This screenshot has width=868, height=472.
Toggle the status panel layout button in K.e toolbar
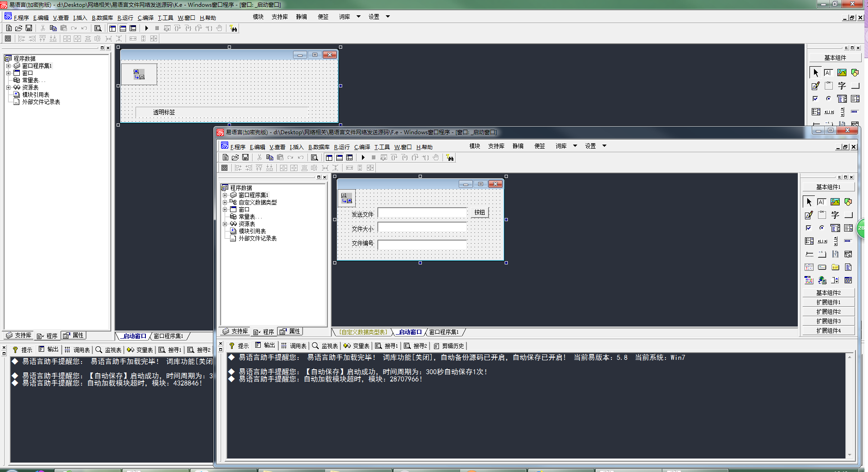point(123,28)
